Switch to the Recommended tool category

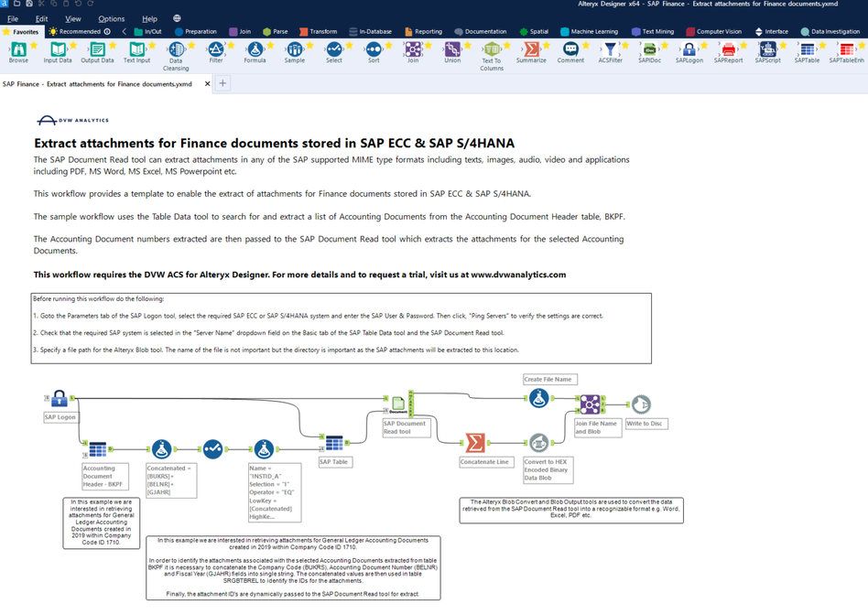pos(79,31)
